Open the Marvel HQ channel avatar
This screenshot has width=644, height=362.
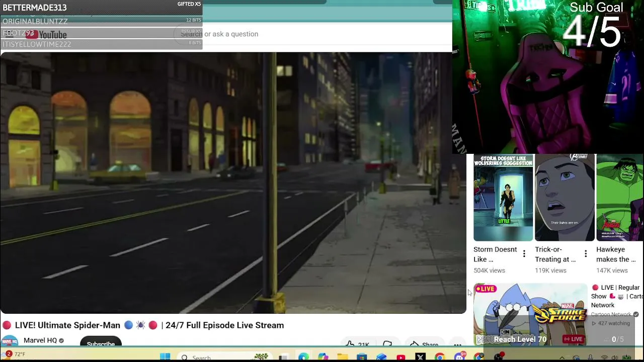[x=9, y=341]
